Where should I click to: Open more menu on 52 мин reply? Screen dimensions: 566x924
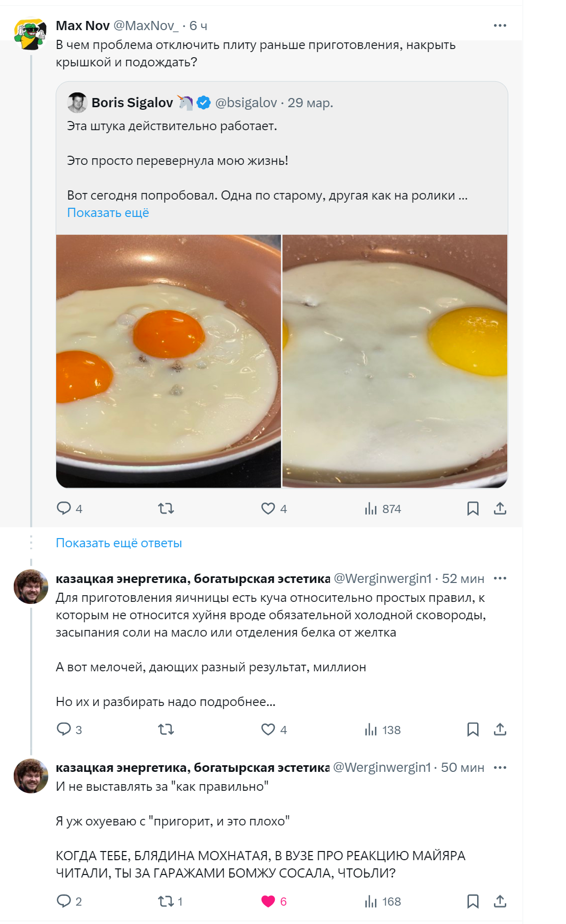500,578
